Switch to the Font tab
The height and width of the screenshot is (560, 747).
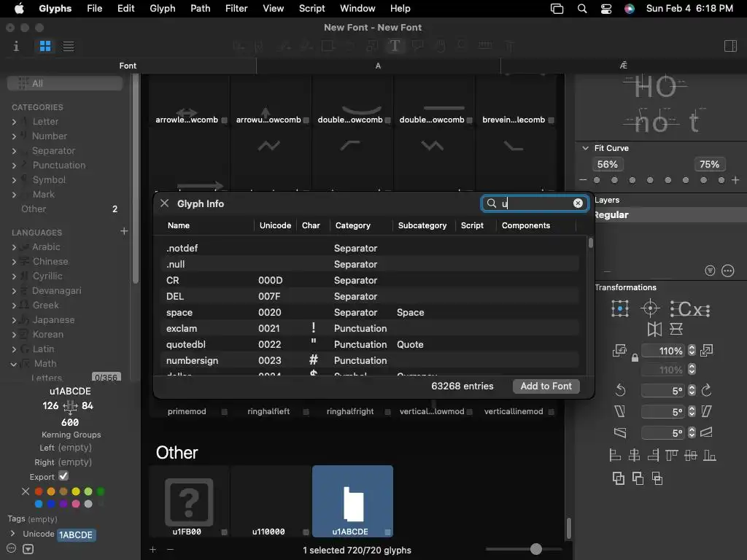(128, 66)
